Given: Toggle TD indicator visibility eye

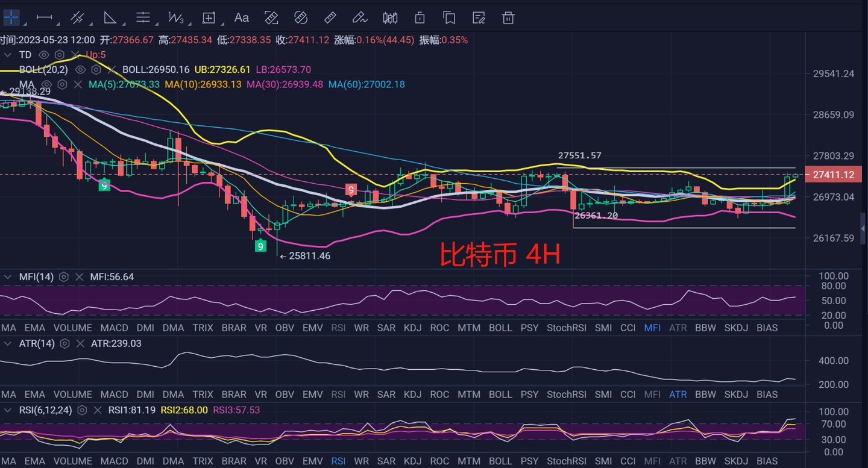Looking at the screenshot, I should coord(44,55).
